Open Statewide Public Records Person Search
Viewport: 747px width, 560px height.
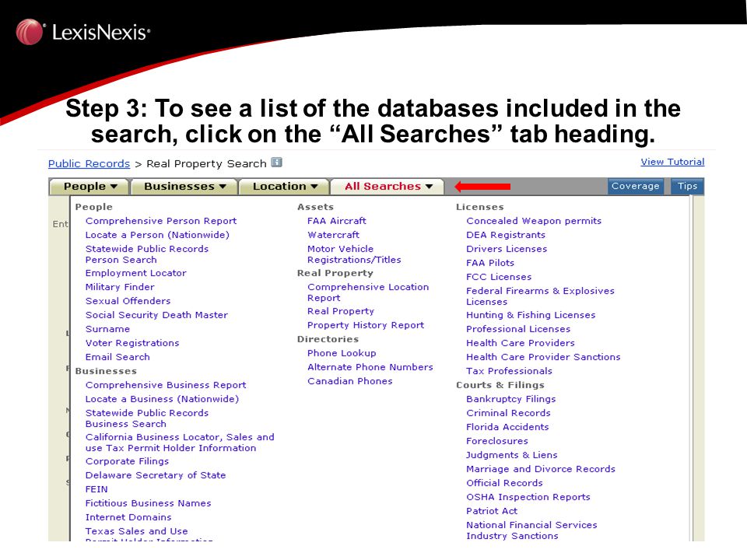coord(147,254)
